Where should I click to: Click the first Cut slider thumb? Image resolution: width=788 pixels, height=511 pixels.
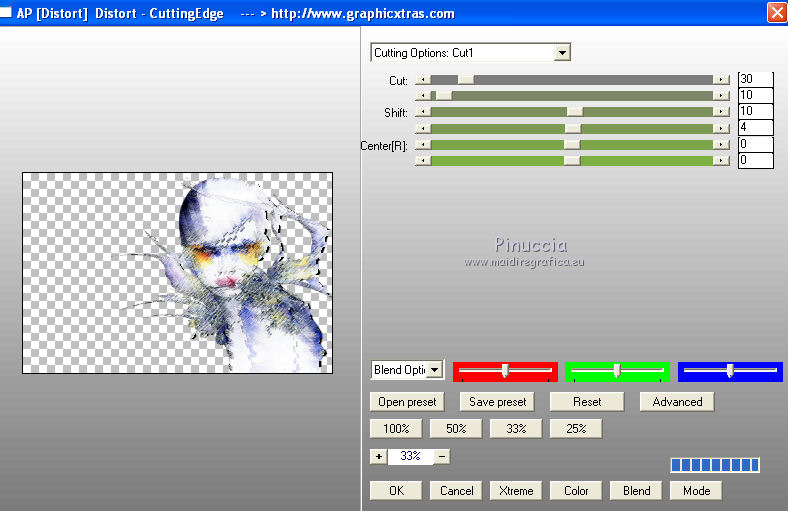tap(465, 80)
